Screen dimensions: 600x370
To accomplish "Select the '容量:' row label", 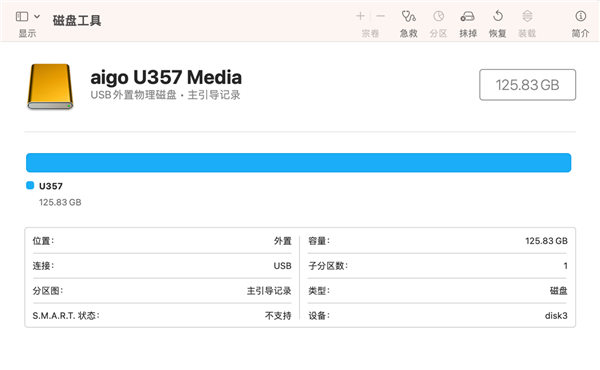I will pyautogui.click(x=319, y=241).
